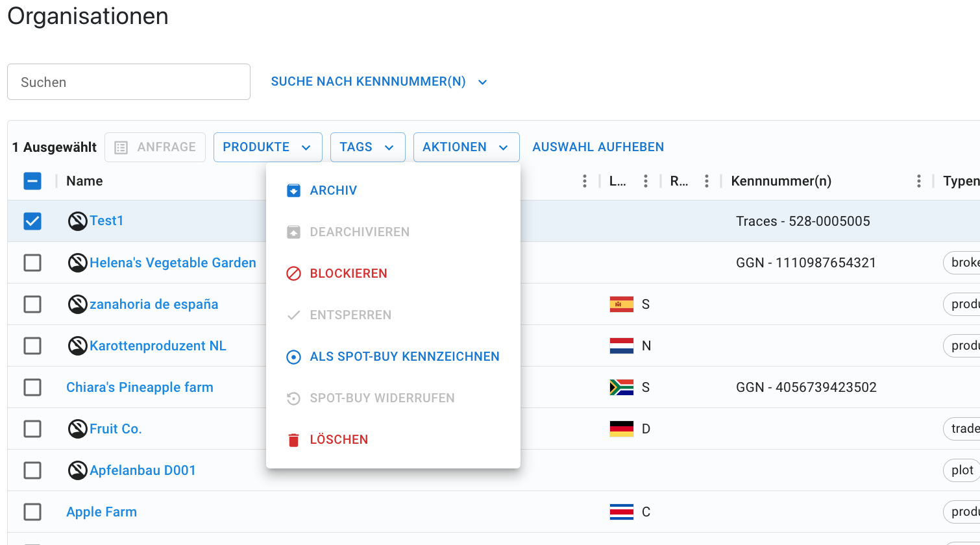This screenshot has width=980, height=545.
Task: Toggle the select-all header checkbox
Action: (32, 181)
